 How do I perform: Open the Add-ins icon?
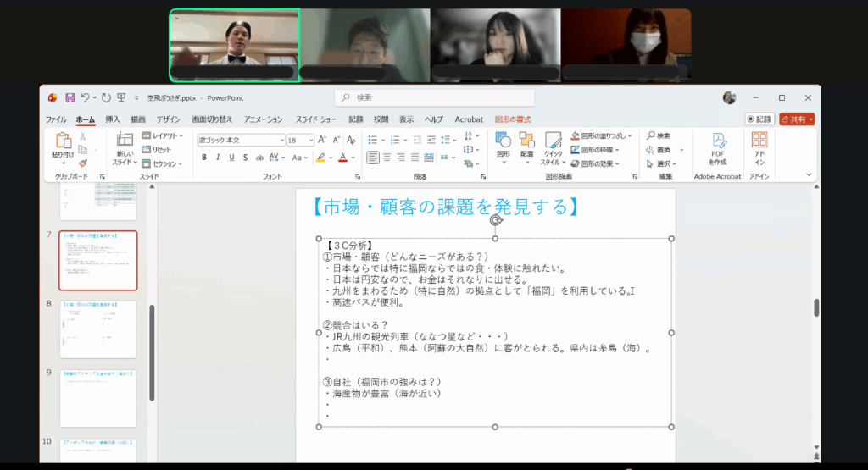759,148
